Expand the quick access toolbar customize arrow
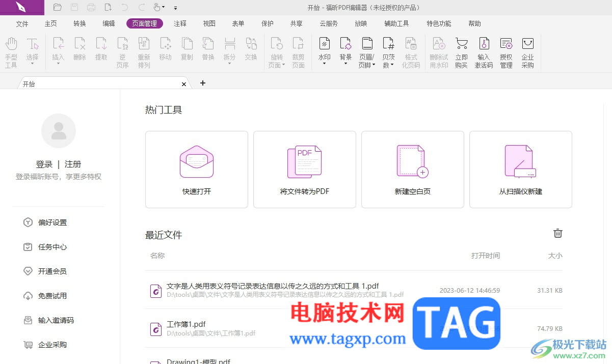612x364 pixels. [175, 8]
